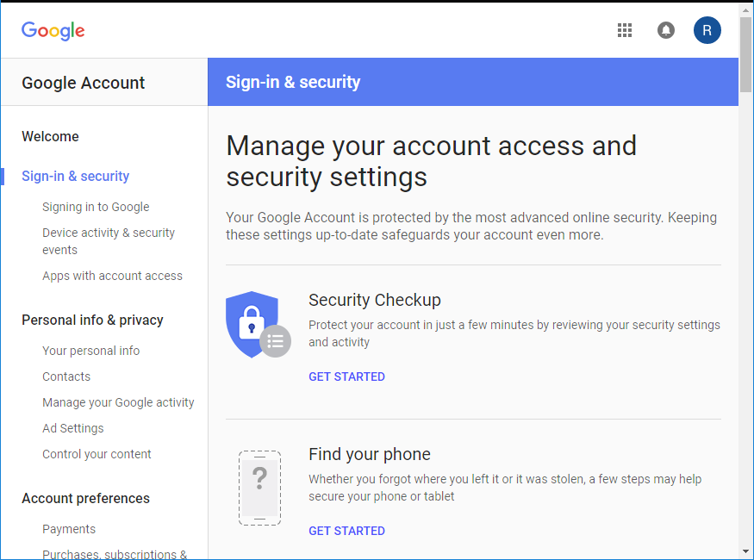
Task: Open the Google apps grid
Action: coord(624,30)
